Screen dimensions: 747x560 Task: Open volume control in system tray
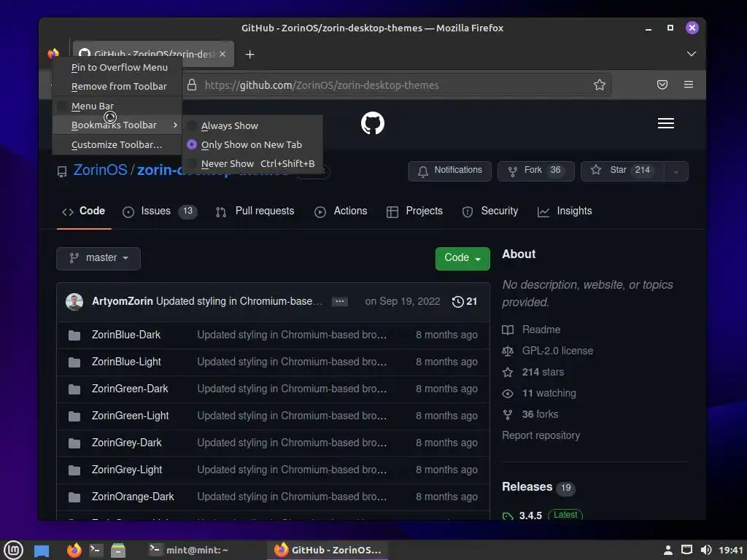[x=706, y=550]
